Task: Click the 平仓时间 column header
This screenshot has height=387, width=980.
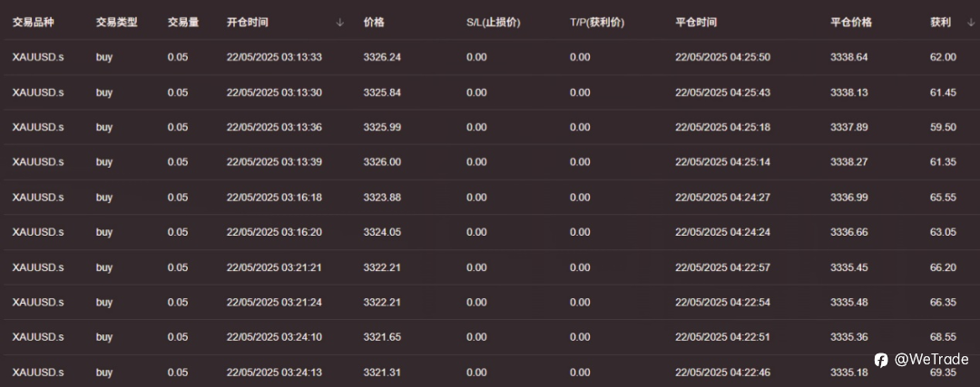Action: pos(696,23)
